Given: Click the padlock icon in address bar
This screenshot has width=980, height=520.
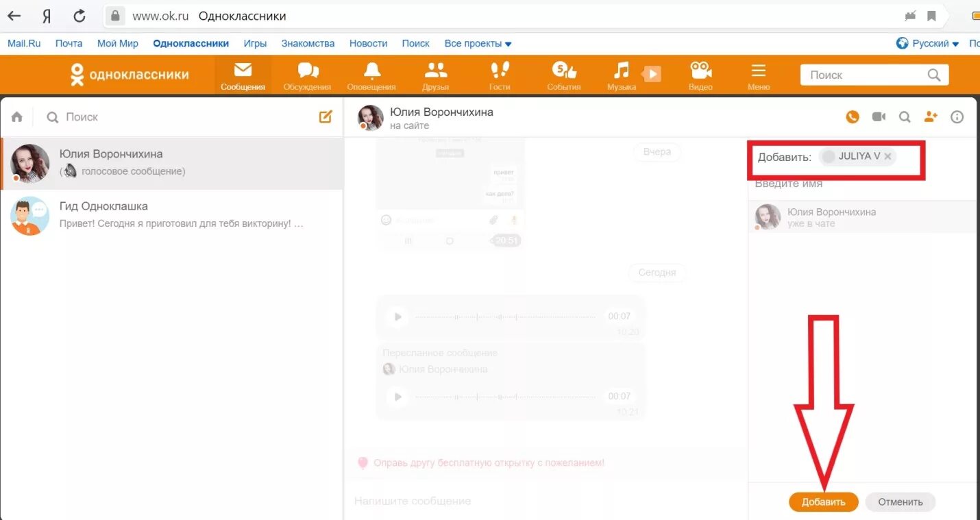Looking at the screenshot, I should [115, 16].
